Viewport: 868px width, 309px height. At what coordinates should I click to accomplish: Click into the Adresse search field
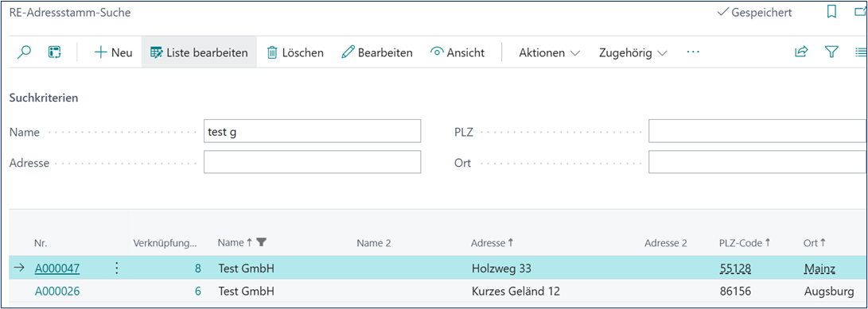pos(312,163)
